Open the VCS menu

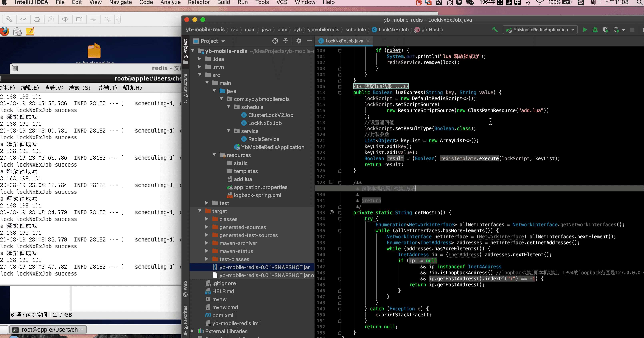[282, 3]
